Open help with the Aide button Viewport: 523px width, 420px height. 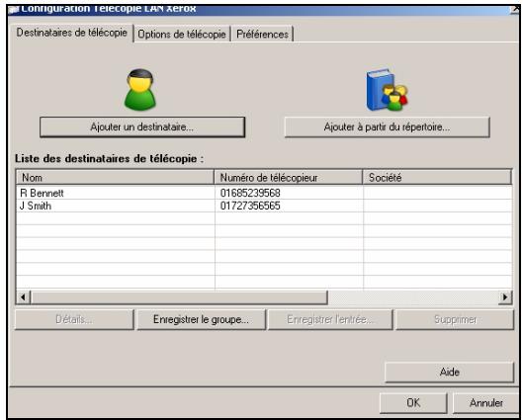pyautogui.click(x=449, y=372)
